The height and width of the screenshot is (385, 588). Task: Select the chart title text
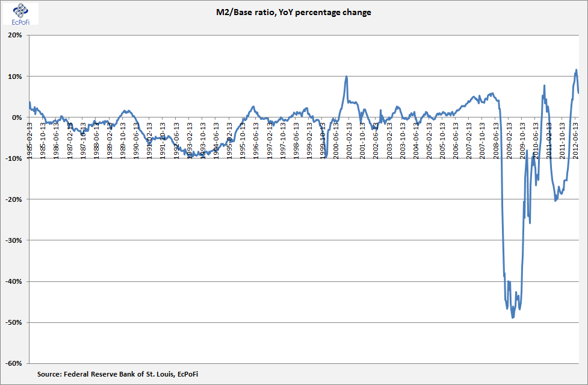coord(294,12)
